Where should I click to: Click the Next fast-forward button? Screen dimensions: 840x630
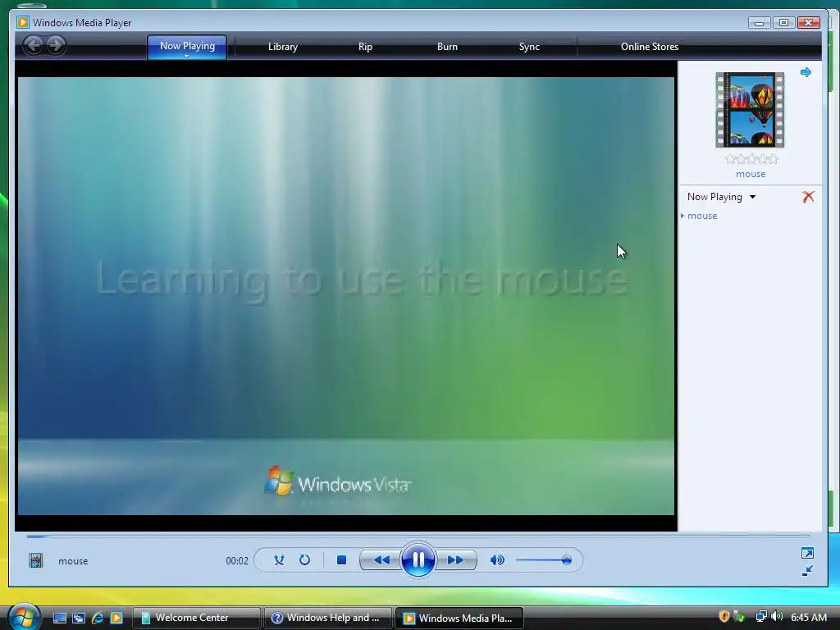(455, 559)
